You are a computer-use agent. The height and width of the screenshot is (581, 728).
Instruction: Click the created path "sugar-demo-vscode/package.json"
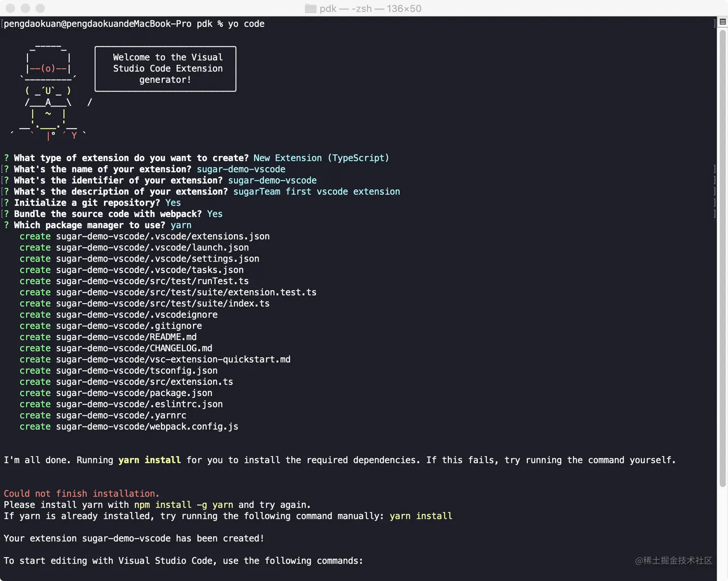[134, 393]
